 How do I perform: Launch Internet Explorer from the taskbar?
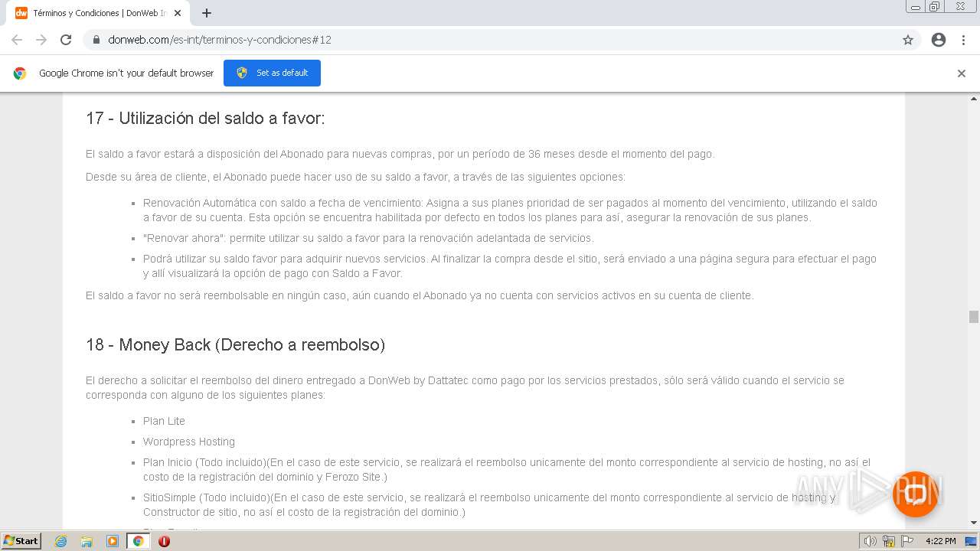click(61, 541)
